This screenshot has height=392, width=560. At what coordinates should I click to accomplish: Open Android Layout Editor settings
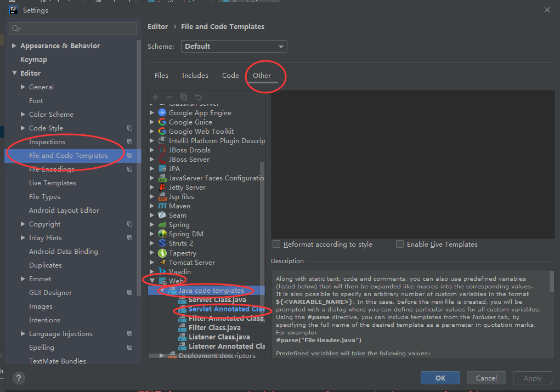(64, 211)
